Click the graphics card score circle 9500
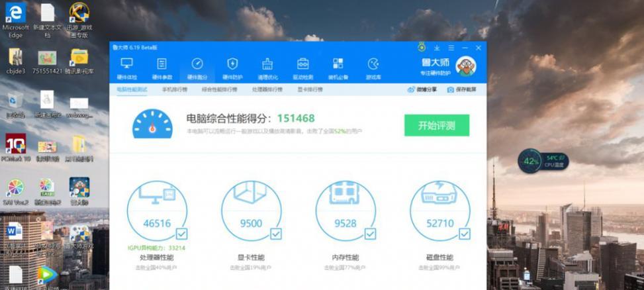The height and width of the screenshot is (290, 644). click(x=252, y=211)
